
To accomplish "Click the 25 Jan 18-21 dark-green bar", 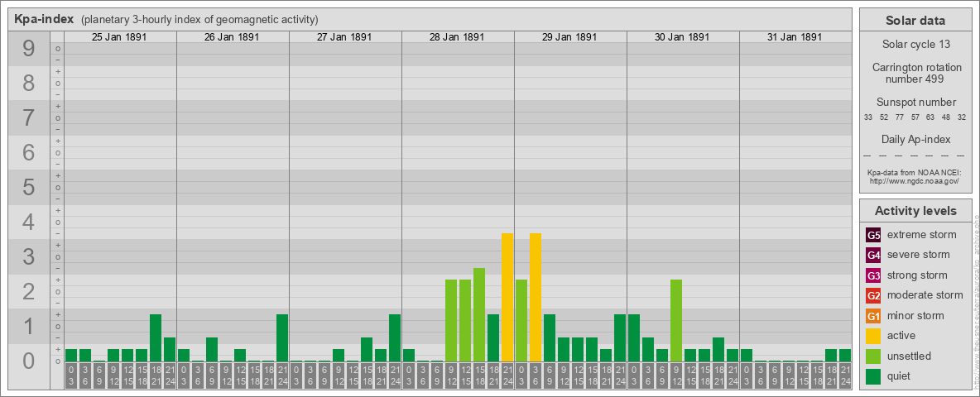I will pyautogui.click(x=156, y=337).
